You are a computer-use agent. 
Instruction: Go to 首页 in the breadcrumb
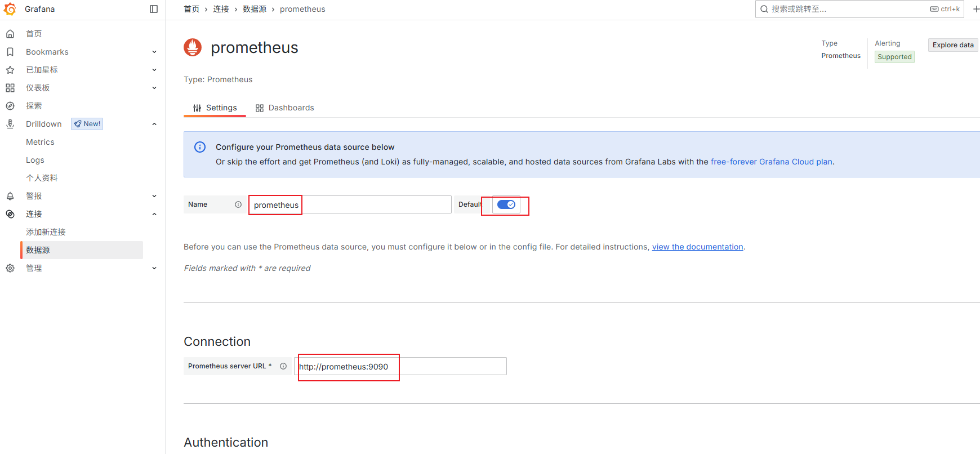(191, 9)
